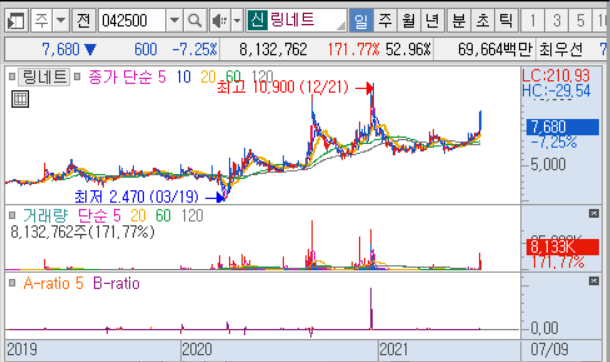Screen dimensions: 610x362
Task: Close the volume indicator panel
Action: (594, 213)
